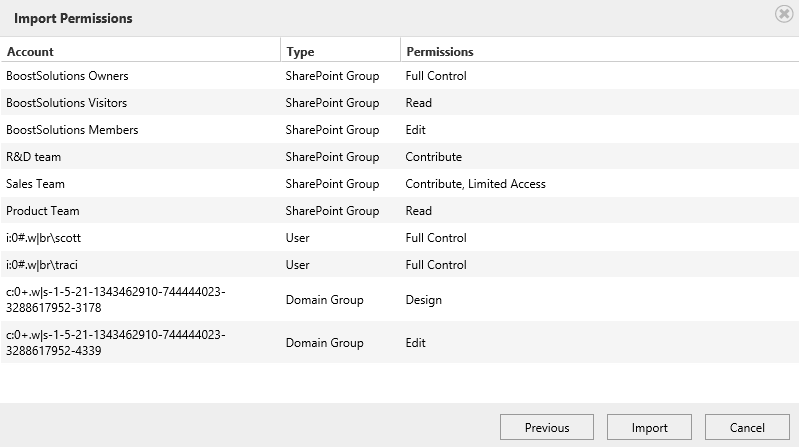Select the Product Team row
Viewport: 799px width, 447px height.
pyautogui.click(x=400, y=211)
